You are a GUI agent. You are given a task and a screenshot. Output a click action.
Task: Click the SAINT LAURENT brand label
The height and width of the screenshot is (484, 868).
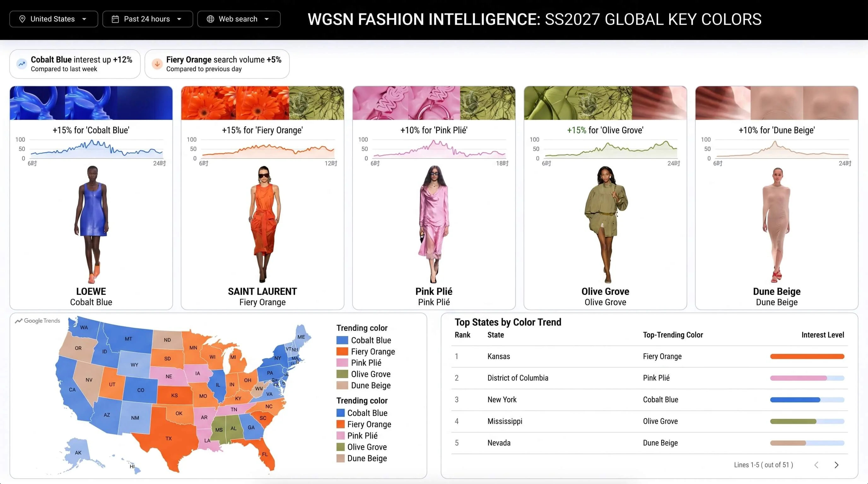(x=262, y=291)
